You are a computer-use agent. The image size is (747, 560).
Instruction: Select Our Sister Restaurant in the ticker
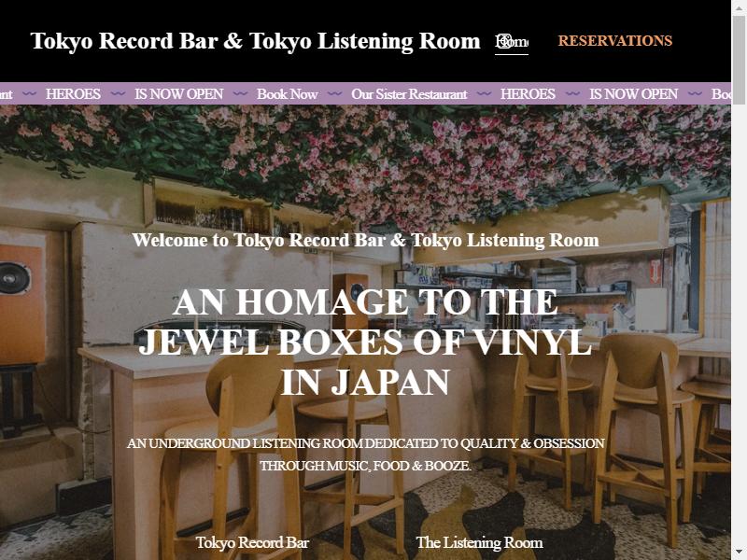tap(409, 94)
